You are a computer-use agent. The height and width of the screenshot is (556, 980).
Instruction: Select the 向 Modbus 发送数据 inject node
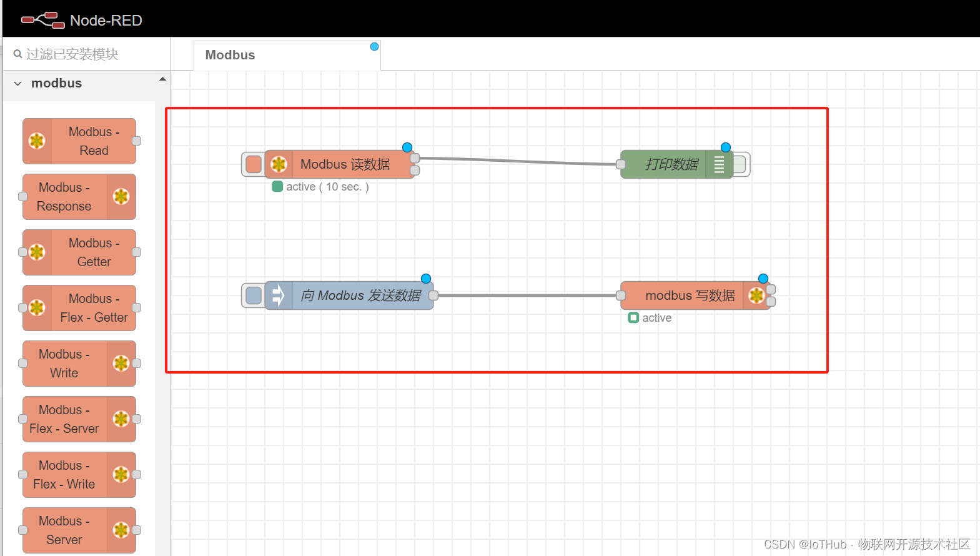pos(349,295)
